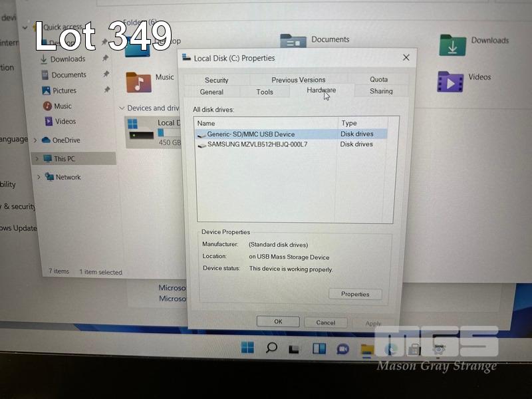
Task: Launch the Chat app from taskbar
Action: pos(342,348)
